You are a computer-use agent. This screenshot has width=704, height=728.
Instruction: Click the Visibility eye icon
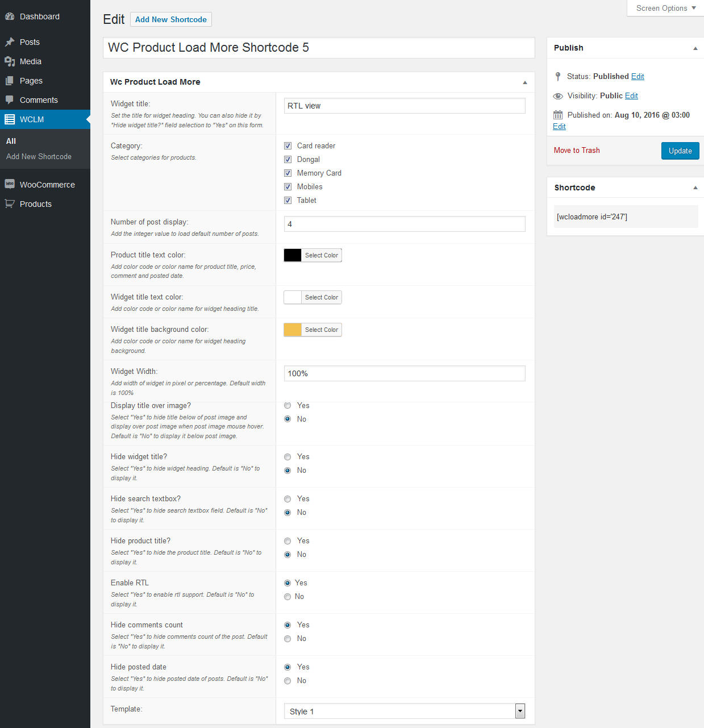pos(558,96)
